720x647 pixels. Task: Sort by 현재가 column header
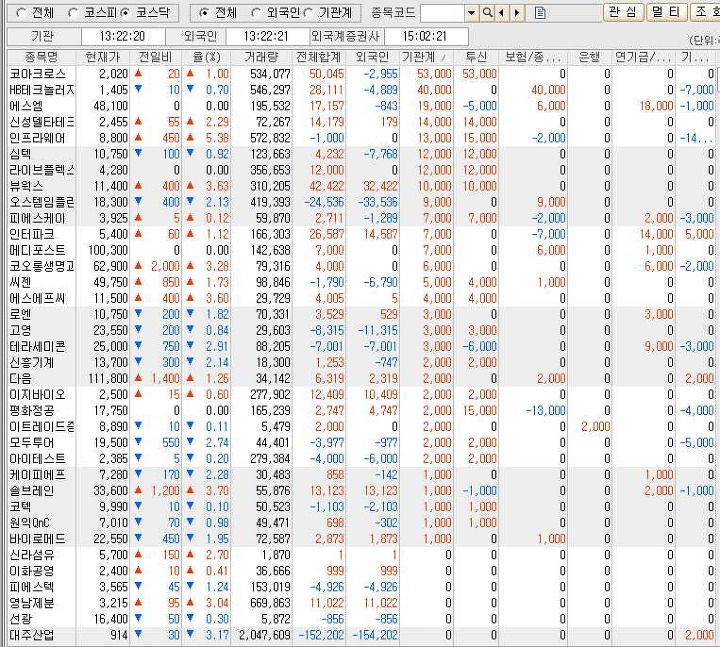click(103, 57)
